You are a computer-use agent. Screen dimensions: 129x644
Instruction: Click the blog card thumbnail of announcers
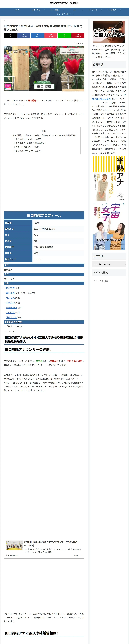pyautogui.click(x=14, y=545)
